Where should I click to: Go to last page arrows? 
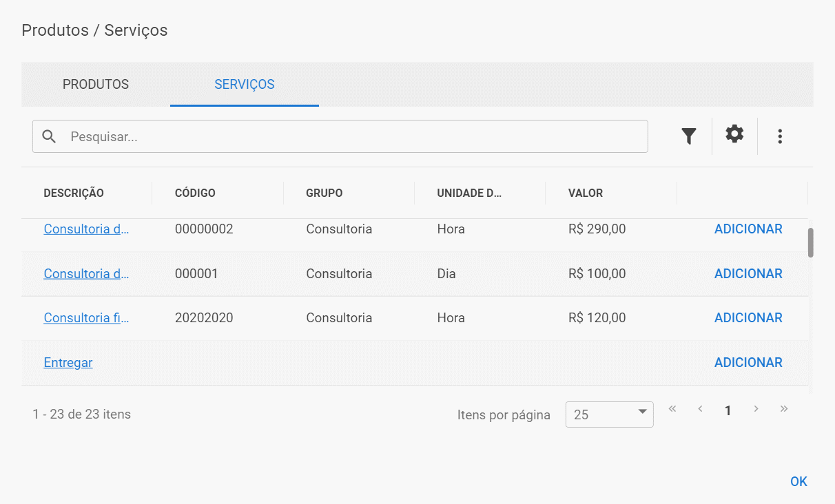point(784,409)
